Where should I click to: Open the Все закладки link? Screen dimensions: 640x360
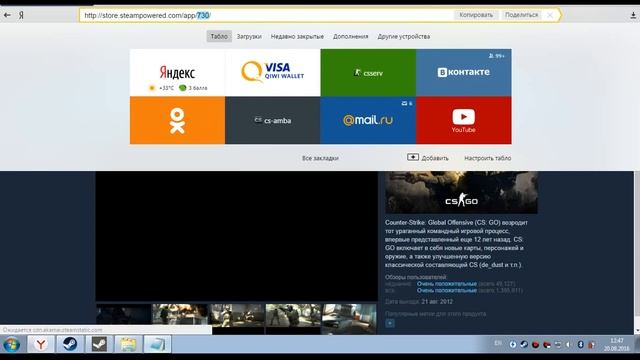point(320,158)
